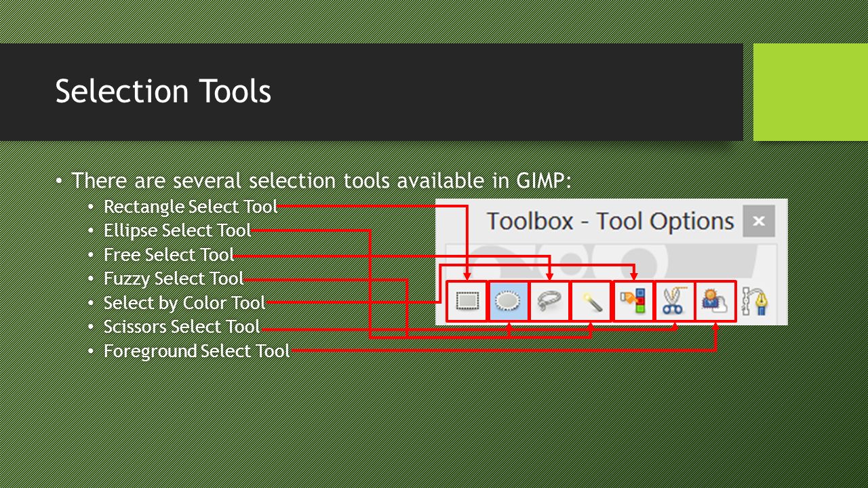Click the 'Select by Color Tool' bullet text
Image resolution: width=868 pixels, height=488 pixels.
coord(184,303)
